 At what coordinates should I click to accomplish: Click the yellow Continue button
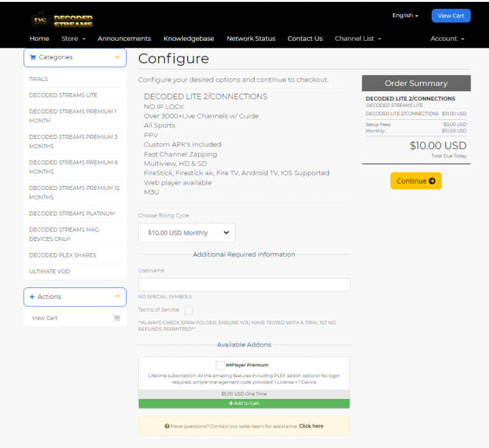(x=416, y=181)
